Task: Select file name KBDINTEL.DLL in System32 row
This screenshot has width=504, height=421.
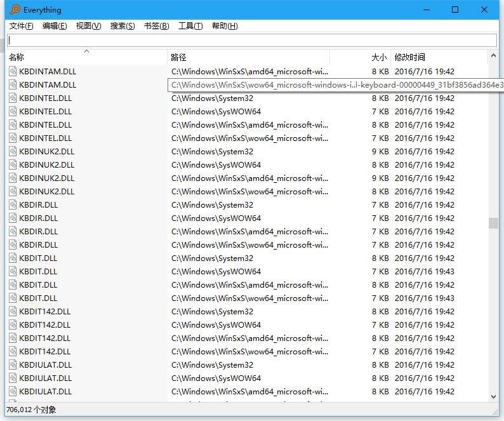Action: pos(45,98)
